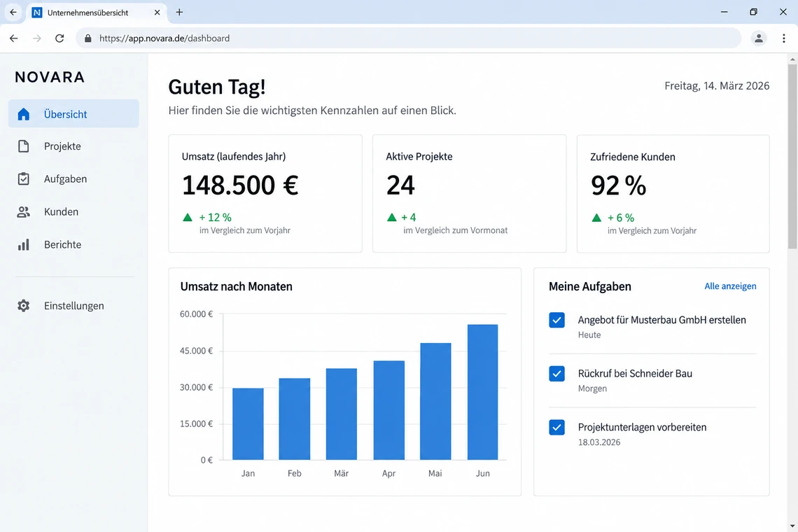Close the Unternehmensübersicht tab
The height and width of the screenshot is (532, 798).
tap(157, 12)
